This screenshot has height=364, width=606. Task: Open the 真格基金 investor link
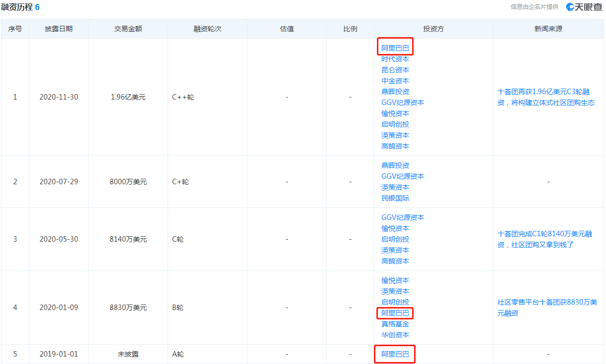pos(395,324)
